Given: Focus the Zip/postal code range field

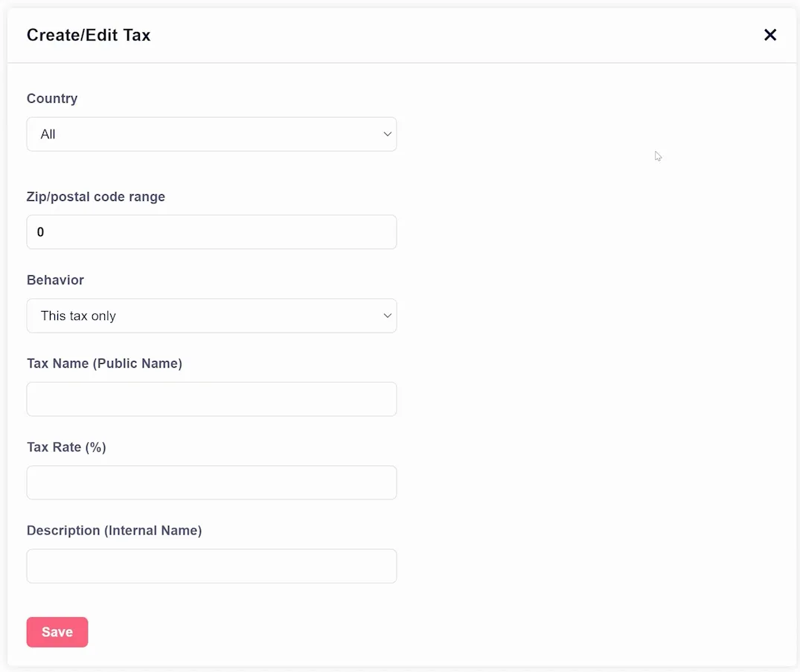Looking at the screenshot, I should [212, 232].
